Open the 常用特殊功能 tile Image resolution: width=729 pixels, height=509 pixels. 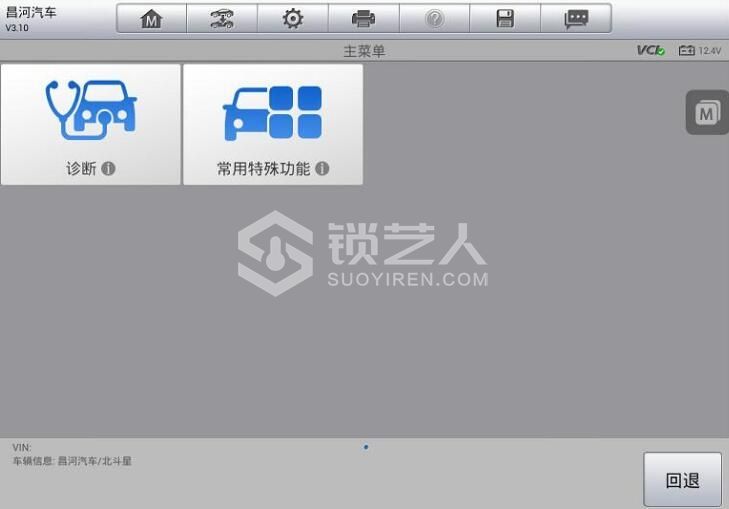coord(273,125)
